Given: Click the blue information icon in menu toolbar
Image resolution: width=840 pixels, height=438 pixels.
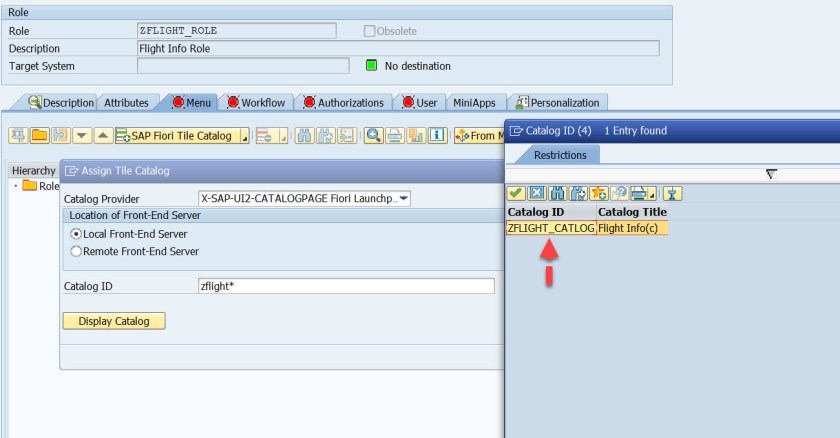Looking at the screenshot, I should click(x=437, y=135).
